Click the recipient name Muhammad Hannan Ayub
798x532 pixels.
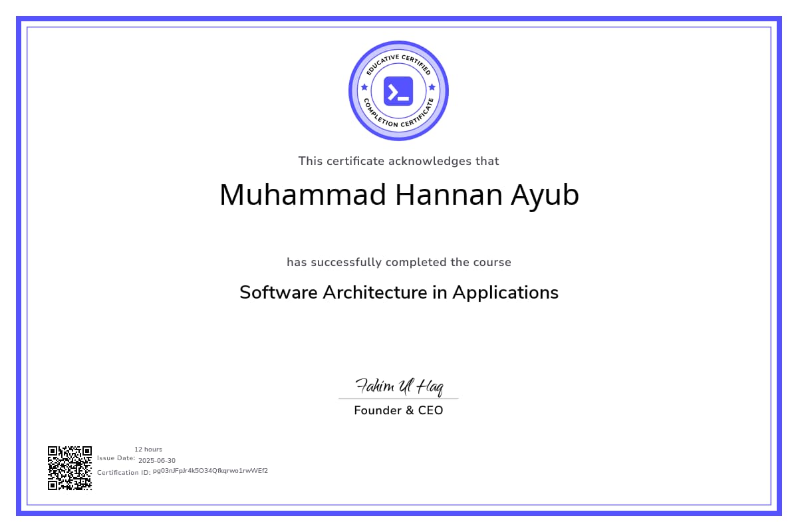399,195
